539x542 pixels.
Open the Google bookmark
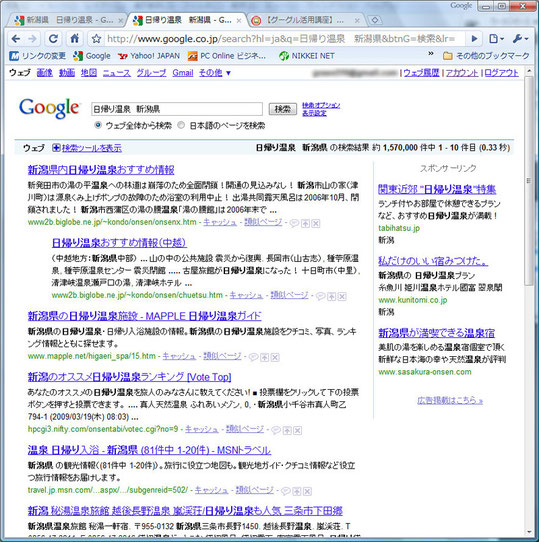92,56
